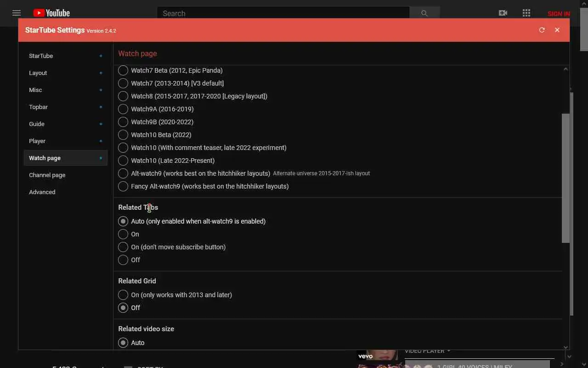This screenshot has height=368, width=588.
Task: Click the vevo video thumbnail behind dialog
Action: (x=377, y=355)
